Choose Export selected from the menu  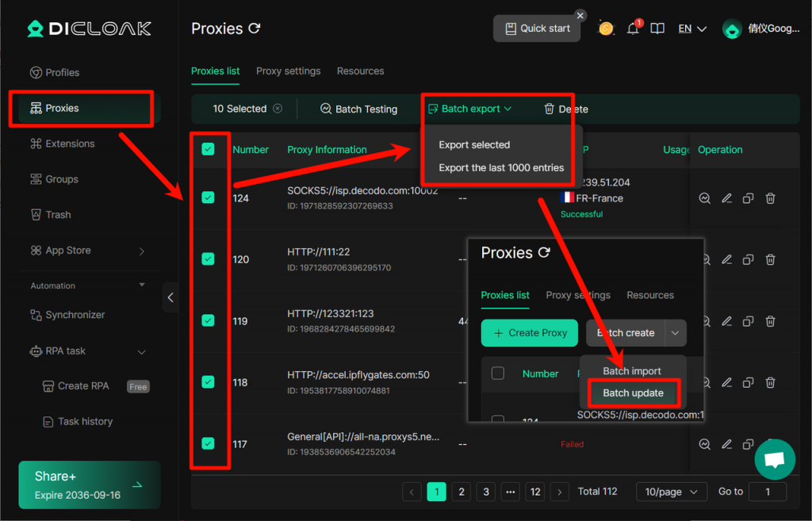point(474,145)
